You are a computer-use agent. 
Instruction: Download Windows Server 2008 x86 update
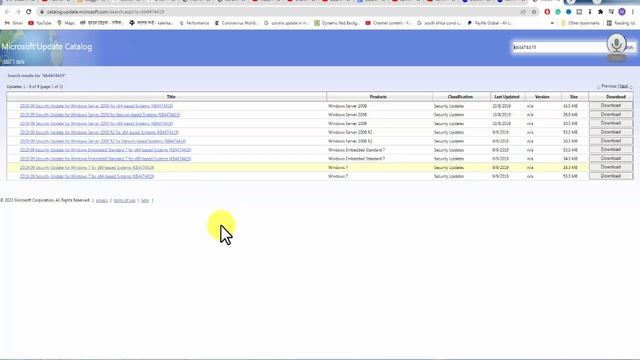611,123
